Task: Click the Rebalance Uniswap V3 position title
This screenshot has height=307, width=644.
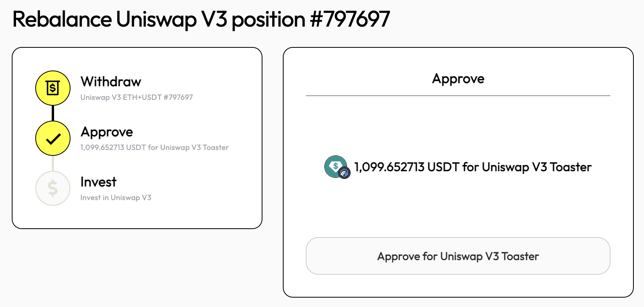Action: click(201, 19)
